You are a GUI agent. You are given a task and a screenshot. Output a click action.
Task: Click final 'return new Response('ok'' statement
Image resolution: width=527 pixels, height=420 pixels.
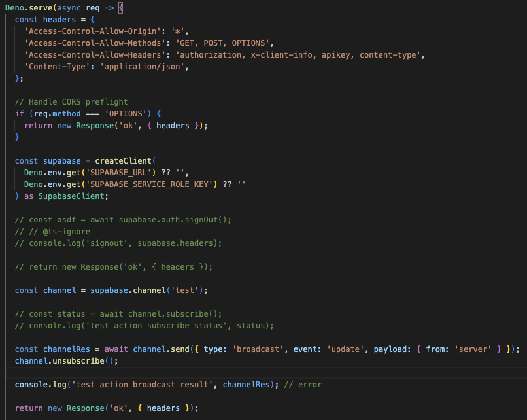(x=107, y=408)
